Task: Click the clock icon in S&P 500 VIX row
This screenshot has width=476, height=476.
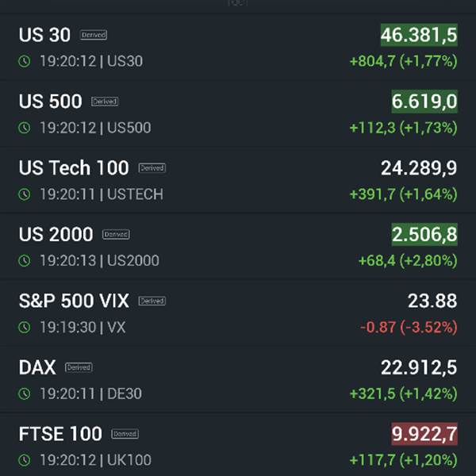Action: [x=25, y=327]
